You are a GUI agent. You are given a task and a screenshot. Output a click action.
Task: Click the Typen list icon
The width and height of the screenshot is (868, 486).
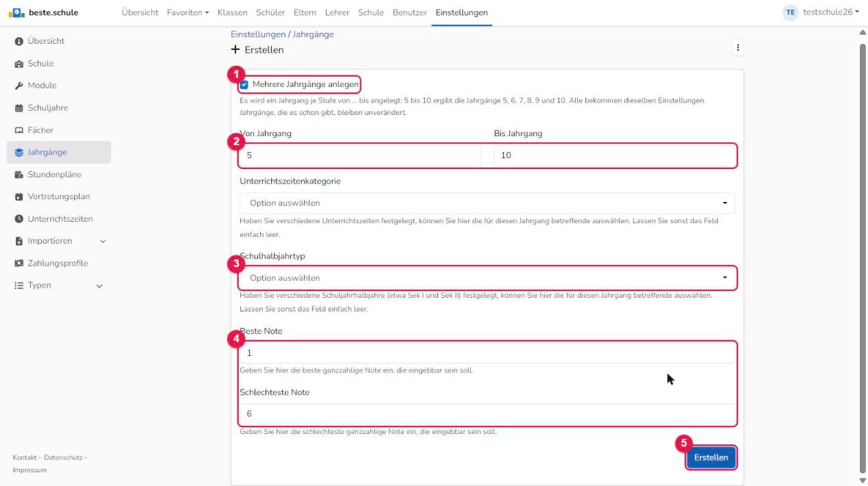pyautogui.click(x=18, y=285)
